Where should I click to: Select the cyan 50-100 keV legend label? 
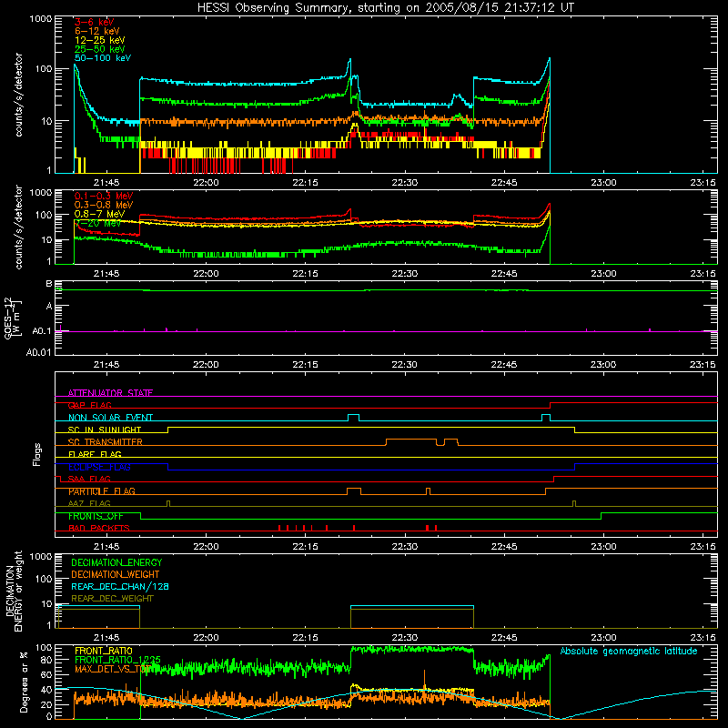coord(103,58)
